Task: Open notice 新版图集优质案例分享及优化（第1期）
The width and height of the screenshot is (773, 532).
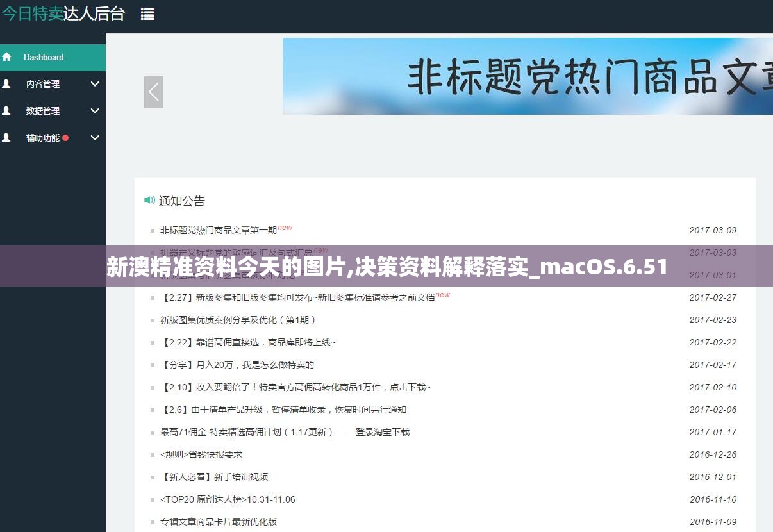Action: tap(238, 320)
